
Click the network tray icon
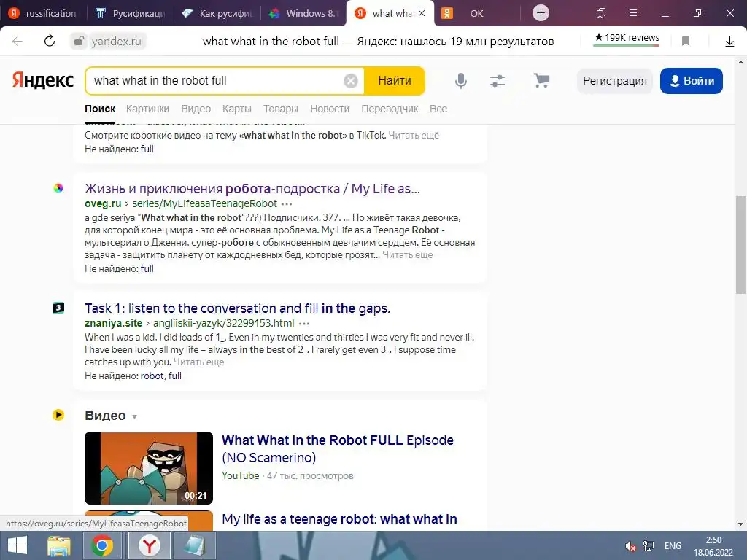(649, 545)
